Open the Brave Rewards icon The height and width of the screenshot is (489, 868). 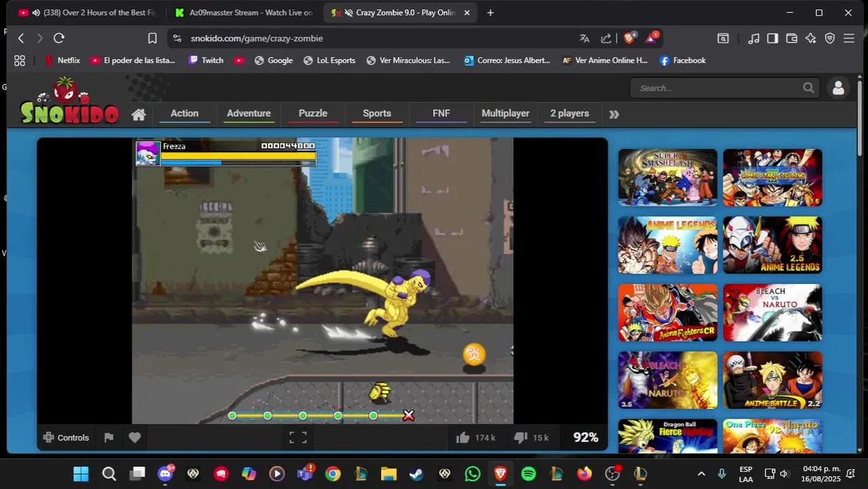[651, 37]
